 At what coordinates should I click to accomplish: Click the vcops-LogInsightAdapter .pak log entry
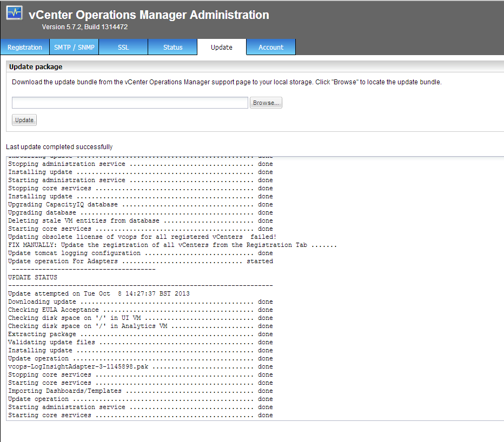[78, 366]
